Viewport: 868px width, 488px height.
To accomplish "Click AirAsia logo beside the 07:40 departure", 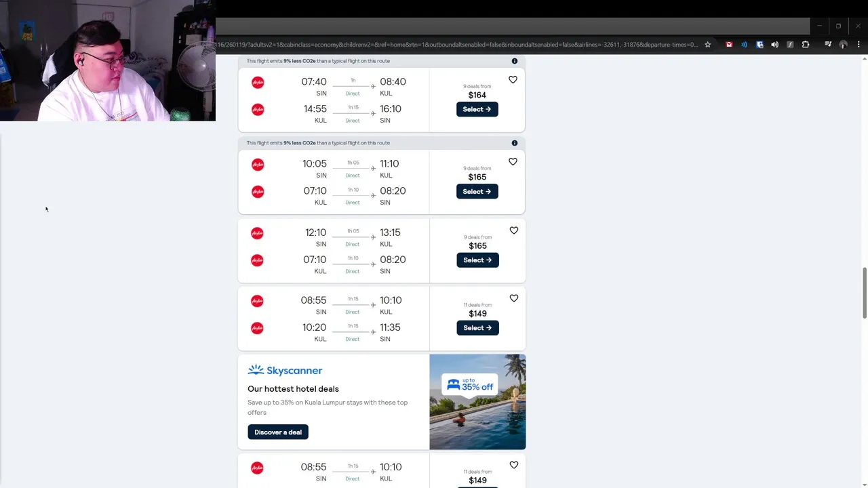I will (x=258, y=83).
